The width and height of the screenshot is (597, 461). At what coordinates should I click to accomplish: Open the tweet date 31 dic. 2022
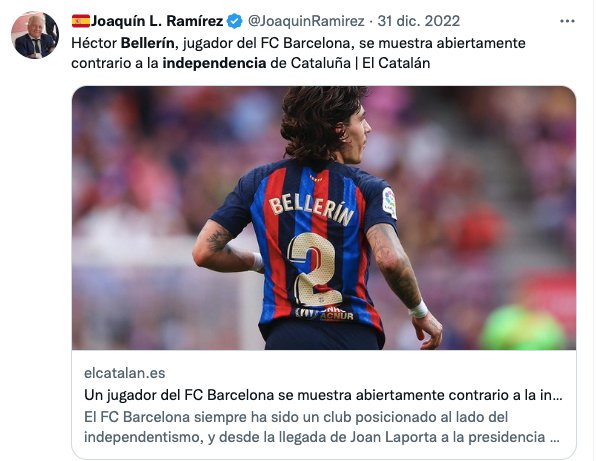point(418,21)
